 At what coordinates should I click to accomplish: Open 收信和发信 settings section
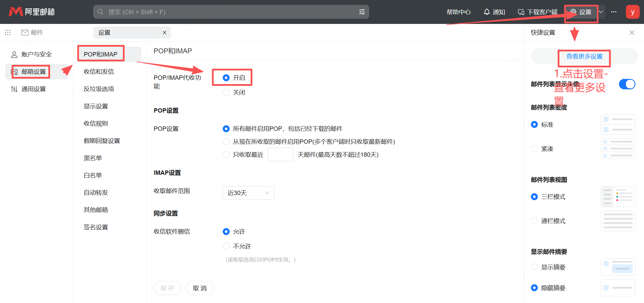point(99,71)
